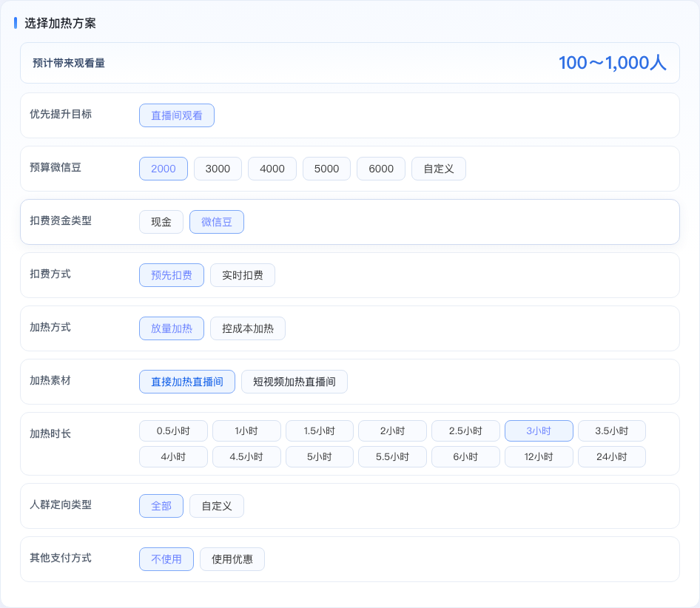Set heating duration to 4.5小时
This screenshot has height=608, width=700.
(246, 456)
